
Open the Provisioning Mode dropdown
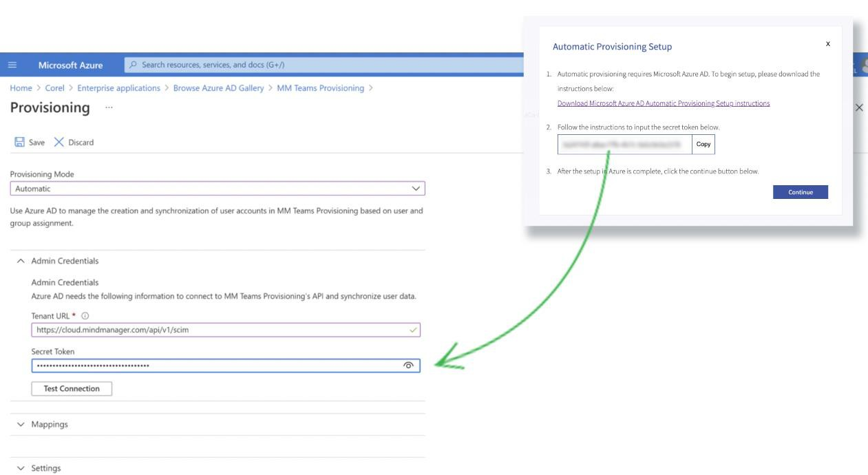218,189
